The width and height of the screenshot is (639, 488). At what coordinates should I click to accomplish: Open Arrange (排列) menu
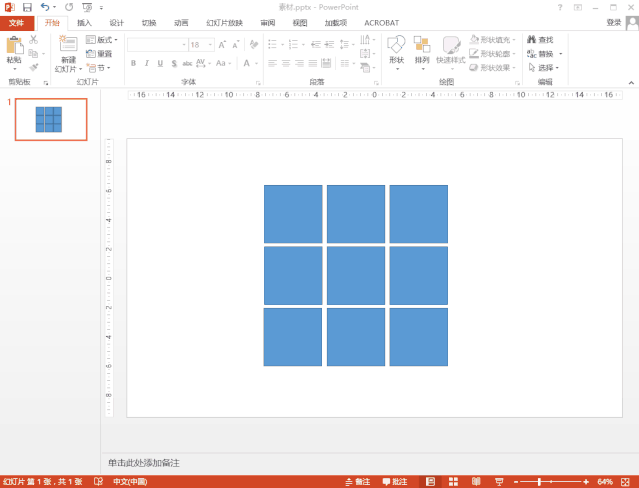[422, 53]
